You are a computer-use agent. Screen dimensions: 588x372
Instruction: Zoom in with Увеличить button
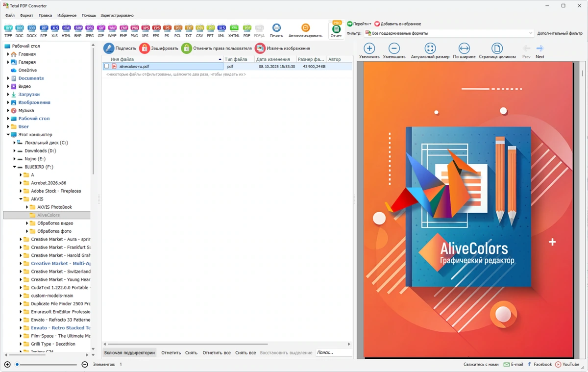point(369,50)
